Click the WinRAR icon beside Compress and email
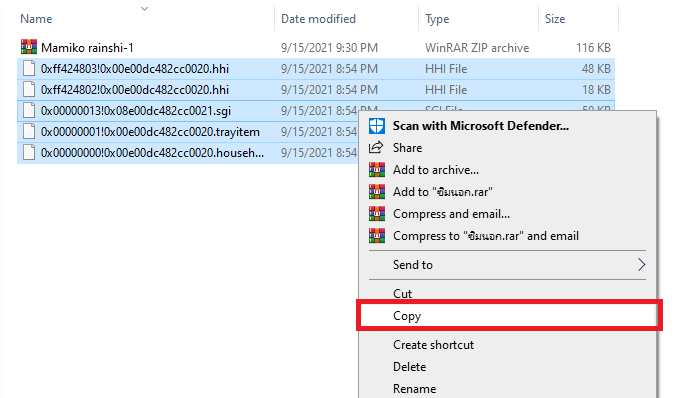Screen dimensions: 679x398 [x=377, y=214]
